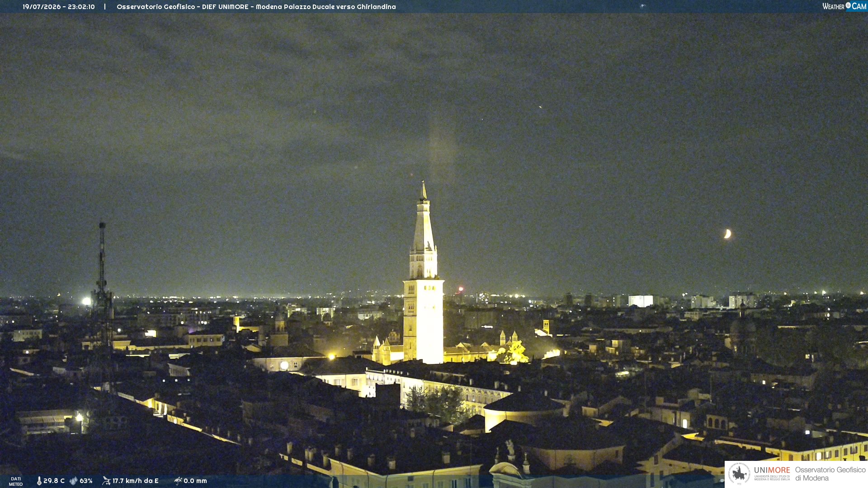Click the humidity droplet icon
This screenshot has width=868, height=488.
[73, 481]
